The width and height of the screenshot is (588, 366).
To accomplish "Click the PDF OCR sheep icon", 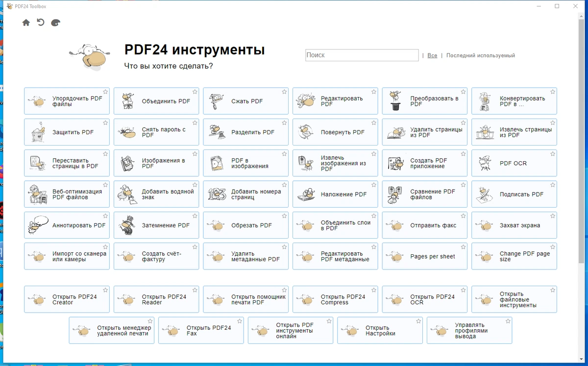I will 484,163.
